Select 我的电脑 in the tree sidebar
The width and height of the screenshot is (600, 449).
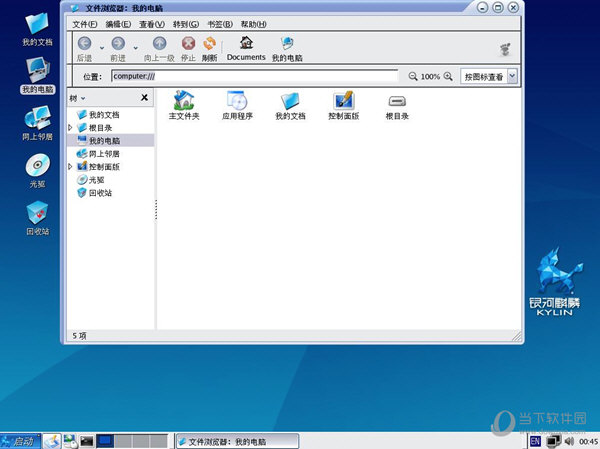104,140
